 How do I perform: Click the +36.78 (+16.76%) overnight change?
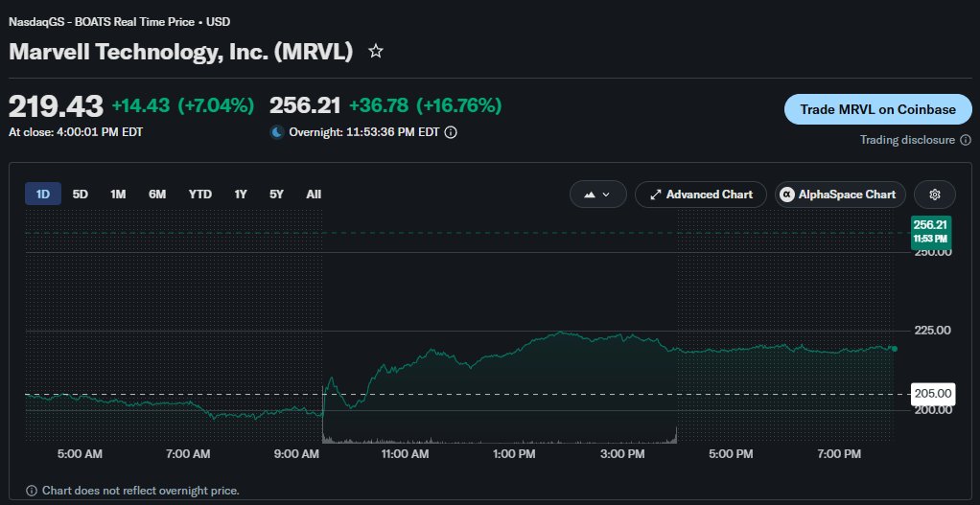(426, 106)
